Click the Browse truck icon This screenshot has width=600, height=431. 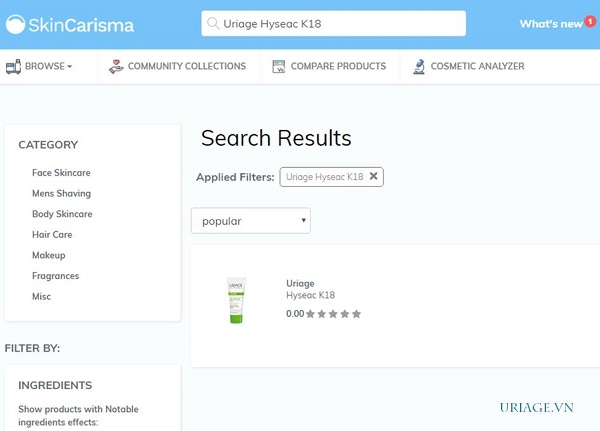coord(14,67)
